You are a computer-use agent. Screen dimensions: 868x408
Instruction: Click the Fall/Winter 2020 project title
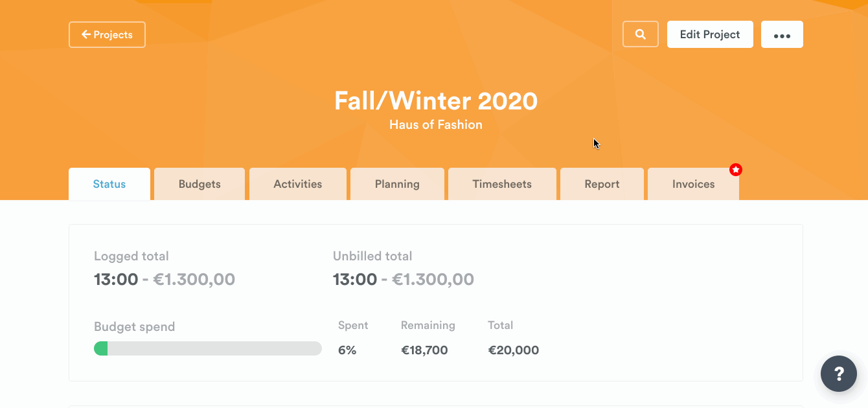436,101
